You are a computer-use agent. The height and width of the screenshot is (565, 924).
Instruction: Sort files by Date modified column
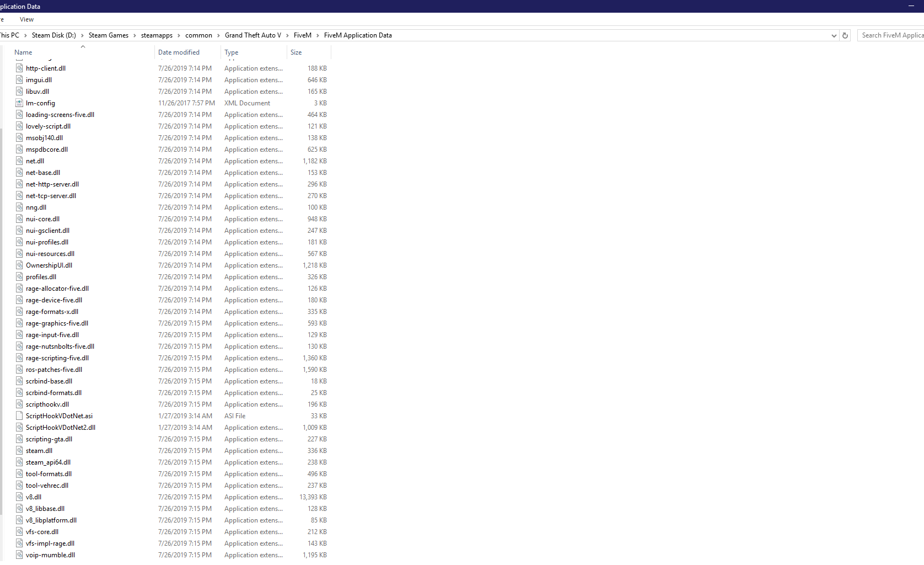(x=179, y=52)
